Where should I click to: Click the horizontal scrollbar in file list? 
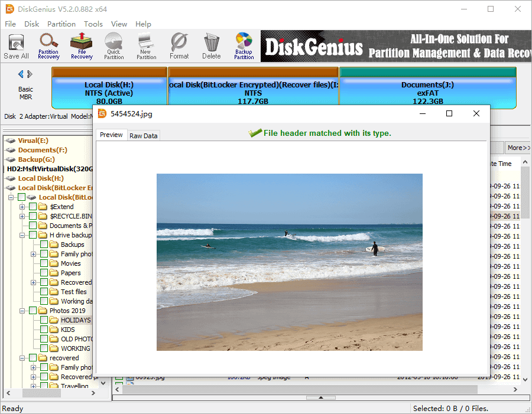[x=296, y=390]
